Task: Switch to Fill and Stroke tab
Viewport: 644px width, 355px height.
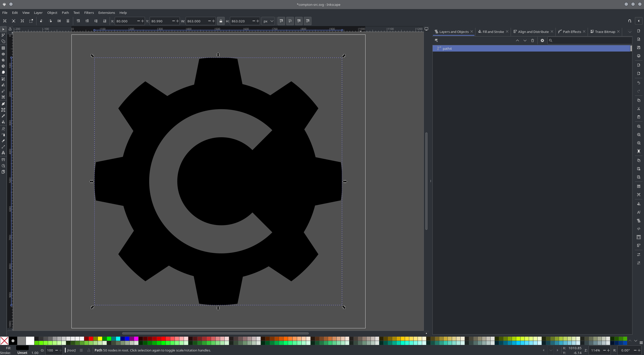Action: (493, 32)
